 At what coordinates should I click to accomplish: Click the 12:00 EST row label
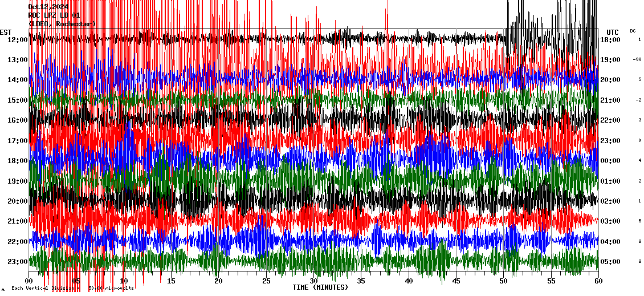point(17,39)
